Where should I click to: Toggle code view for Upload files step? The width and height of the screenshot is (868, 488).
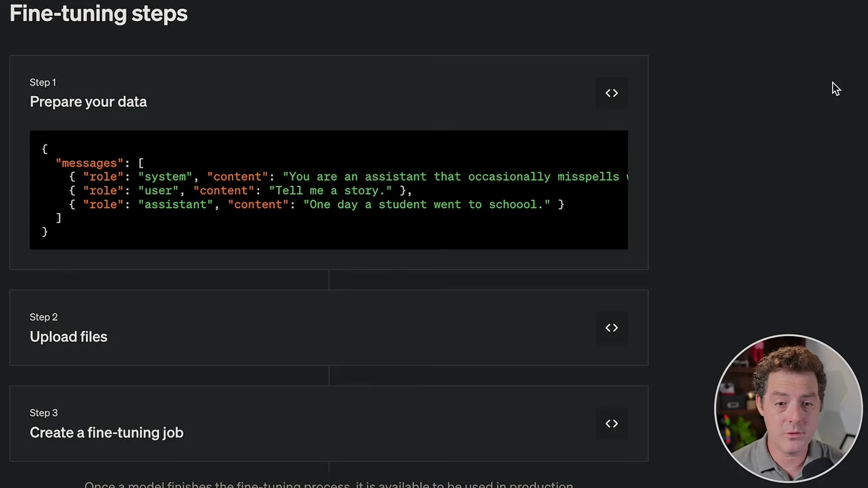[x=611, y=328]
